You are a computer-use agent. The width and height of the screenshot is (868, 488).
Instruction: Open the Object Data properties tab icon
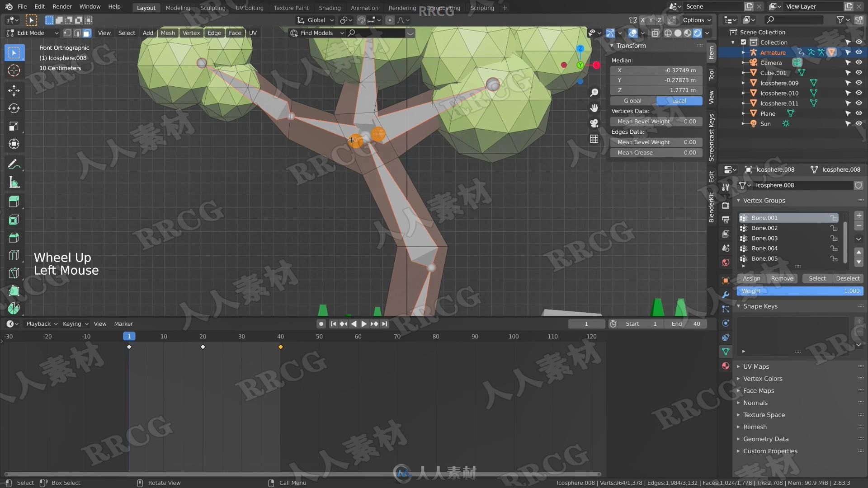pos(726,352)
